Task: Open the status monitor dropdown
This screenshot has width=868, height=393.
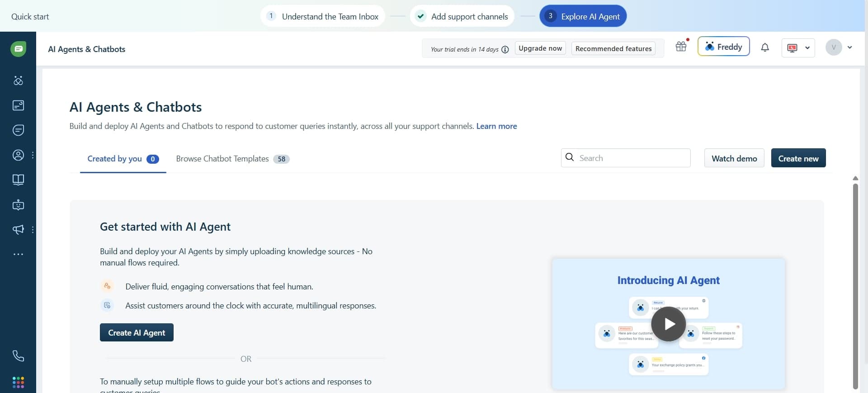Action: click(798, 47)
